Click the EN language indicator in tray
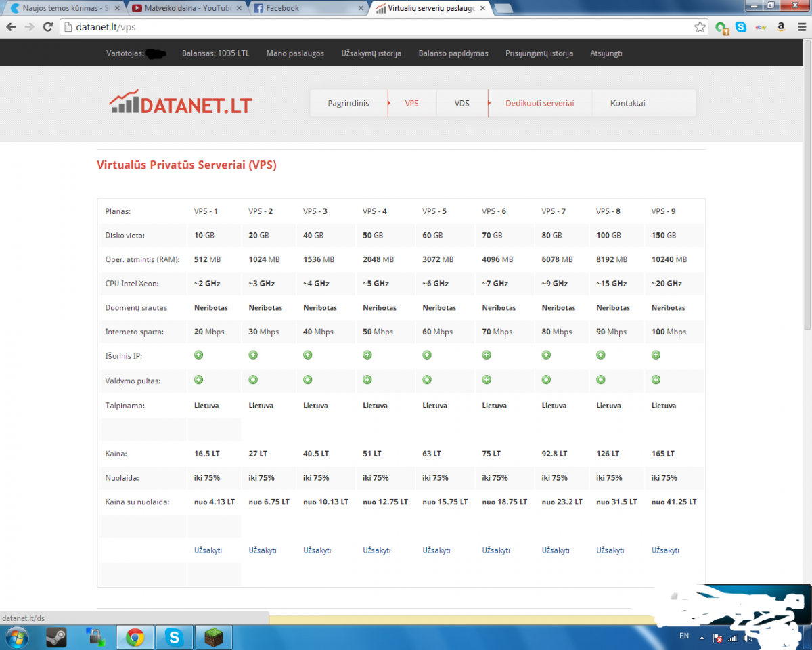This screenshot has height=650, width=812. tap(684, 636)
